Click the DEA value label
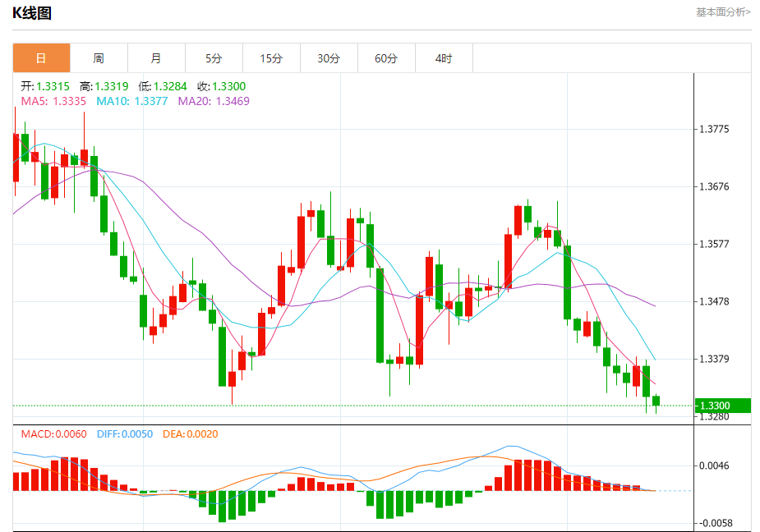The width and height of the screenshot is (760, 532). (x=191, y=433)
